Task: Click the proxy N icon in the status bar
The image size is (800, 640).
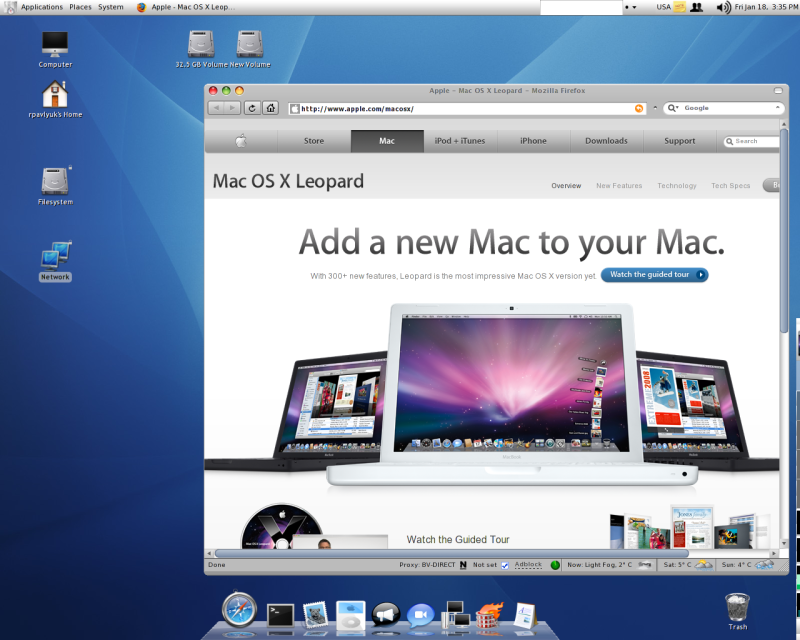Action: [x=463, y=565]
